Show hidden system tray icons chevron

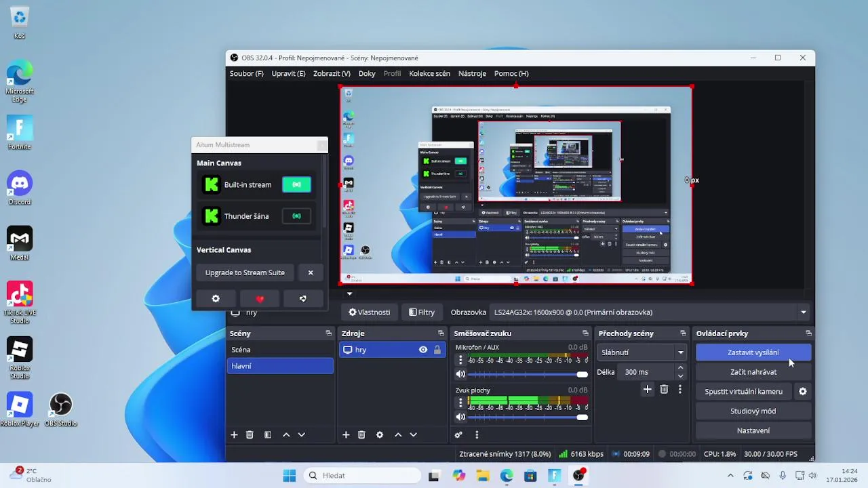(730, 476)
